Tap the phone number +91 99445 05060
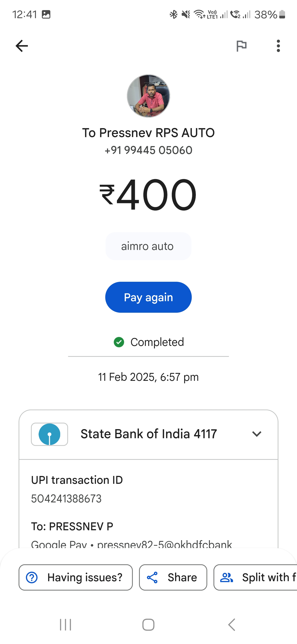 148,150
